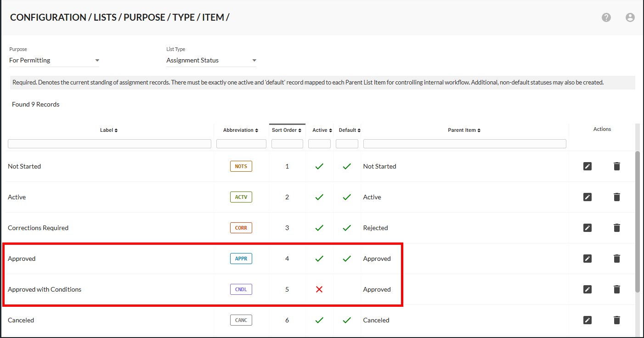Click the APPR abbreviation badge

coord(241,259)
